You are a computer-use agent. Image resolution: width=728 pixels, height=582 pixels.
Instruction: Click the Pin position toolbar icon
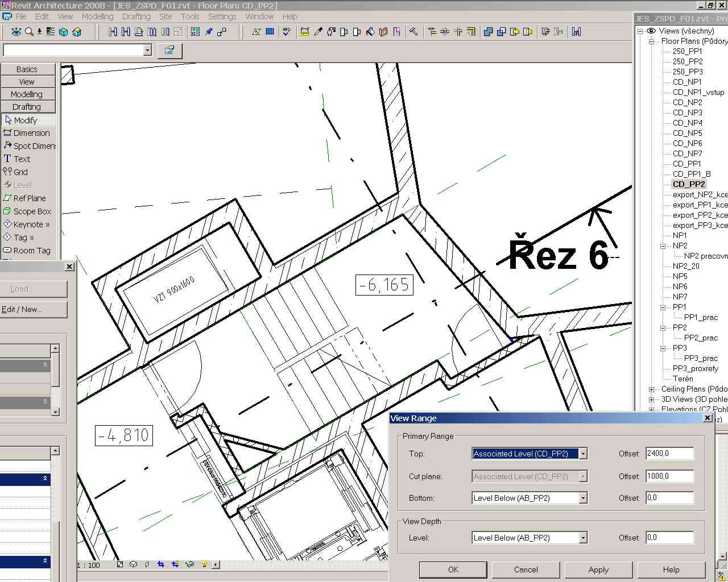click(209, 32)
